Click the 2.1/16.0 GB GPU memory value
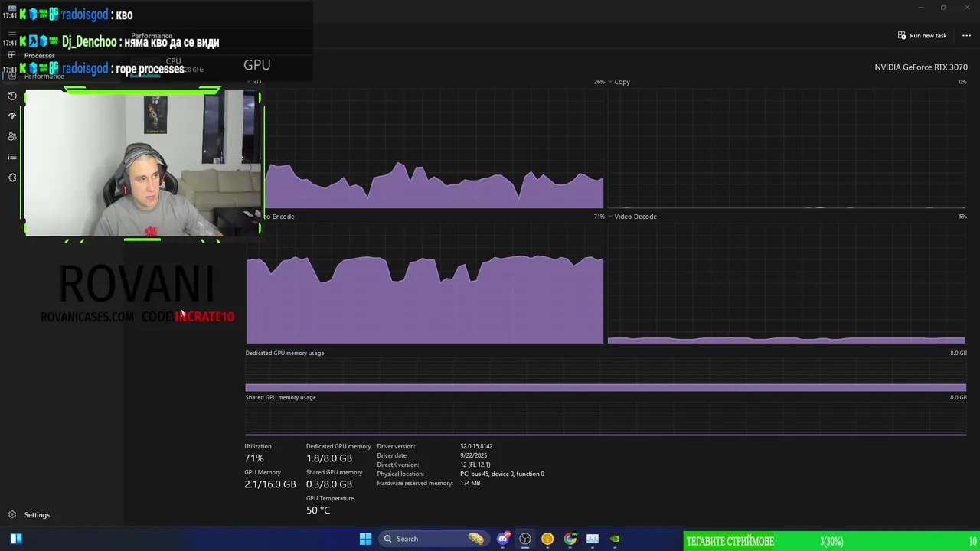This screenshot has width=980, height=551. point(270,484)
